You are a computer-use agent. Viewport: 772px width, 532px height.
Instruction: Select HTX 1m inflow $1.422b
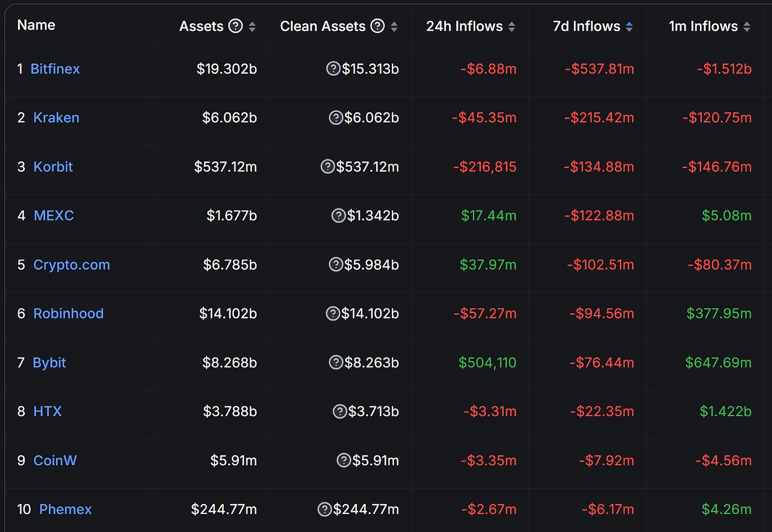pyautogui.click(x=725, y=411)
